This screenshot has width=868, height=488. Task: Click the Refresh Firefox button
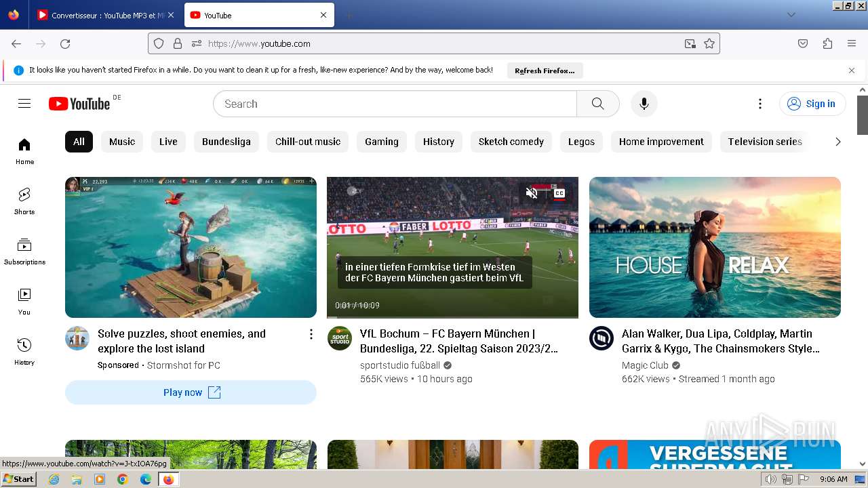click(x=545, y=70)
